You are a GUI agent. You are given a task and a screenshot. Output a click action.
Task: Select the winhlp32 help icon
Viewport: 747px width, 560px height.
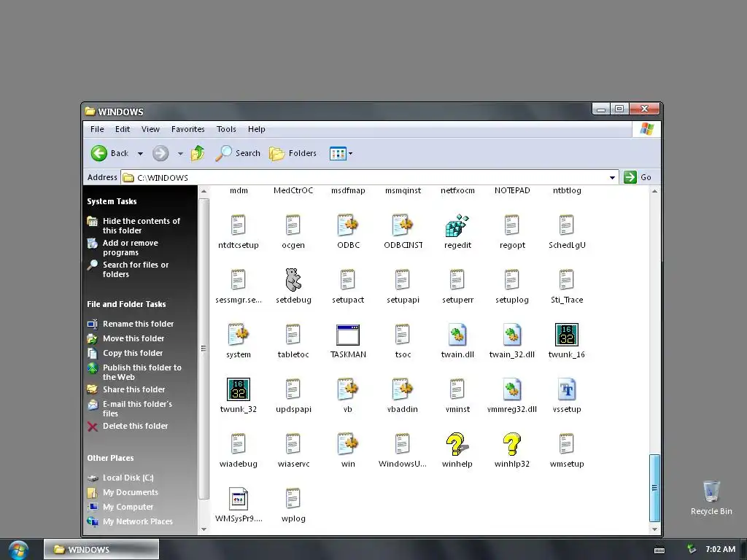[x=511, y=444]
